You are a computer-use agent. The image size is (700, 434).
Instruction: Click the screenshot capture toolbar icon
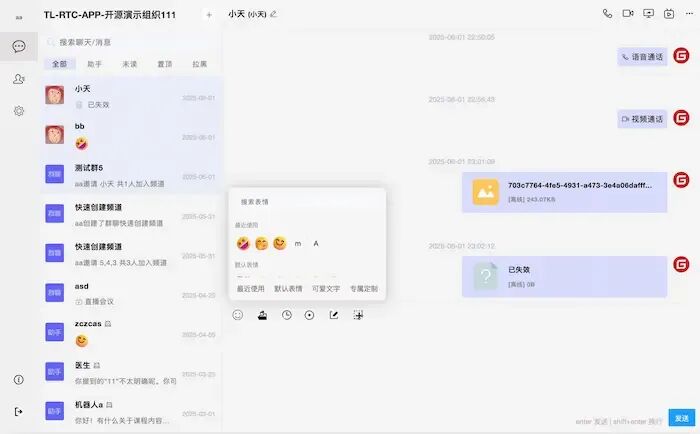coord(358,315)
